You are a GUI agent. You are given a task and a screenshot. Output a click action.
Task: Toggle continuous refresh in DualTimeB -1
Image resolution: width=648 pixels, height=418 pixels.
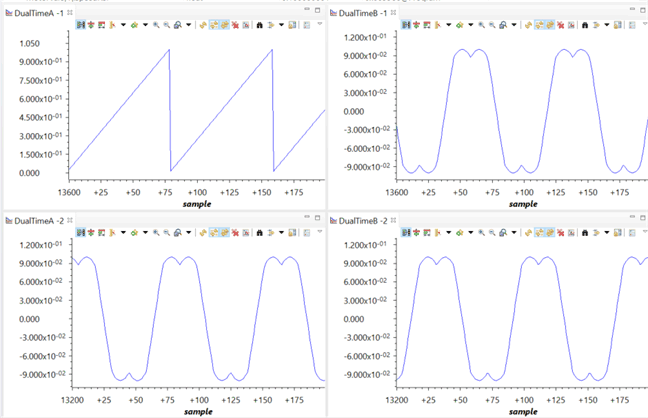(539, 25)
